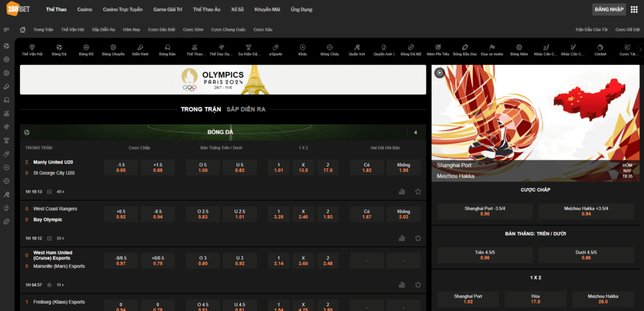This screenshot has width=644, height=311.
Task: Pick Hòa draw odds 17.0 in 1X2
Action: click(x=536, y=298)
